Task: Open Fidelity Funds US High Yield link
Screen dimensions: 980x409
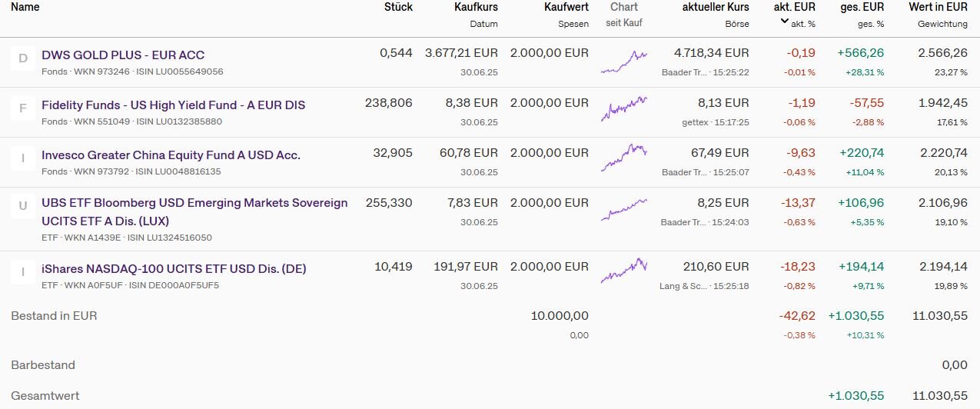Action: (173, 105)
